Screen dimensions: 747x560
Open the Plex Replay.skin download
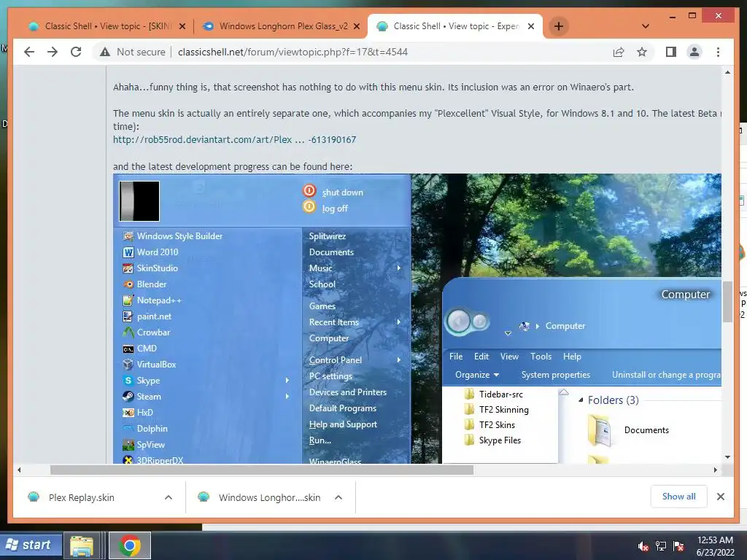[x=81, y=497]
